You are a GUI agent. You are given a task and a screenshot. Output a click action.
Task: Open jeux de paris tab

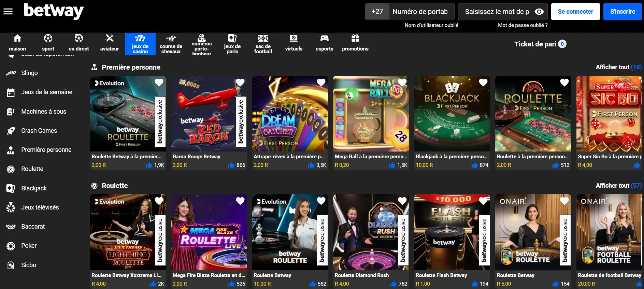click(232, 43)
